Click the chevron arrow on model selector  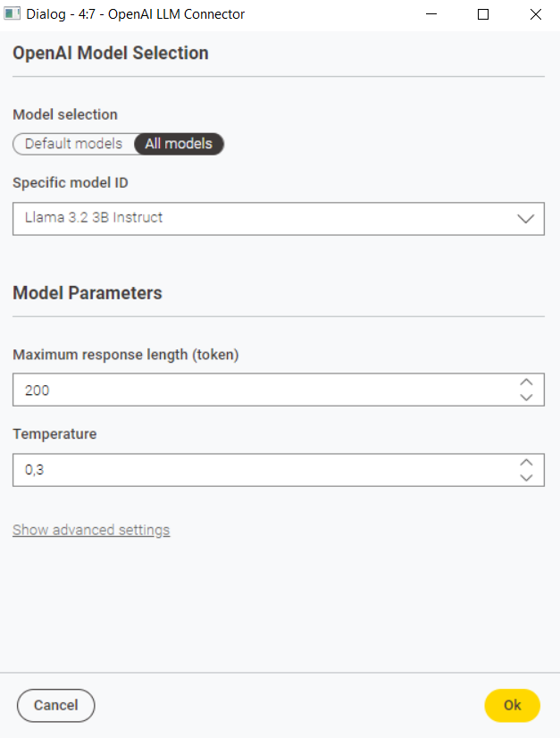pyautogui.click(x=528, y=217)
